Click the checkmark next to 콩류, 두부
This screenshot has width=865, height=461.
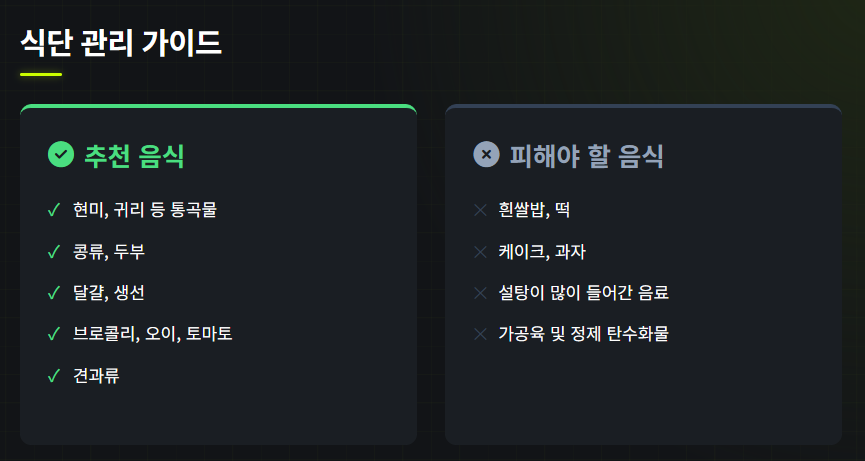54,252
